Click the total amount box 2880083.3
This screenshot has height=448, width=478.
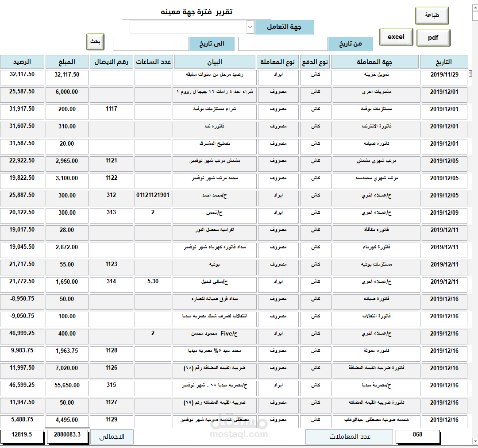point(67,436)
